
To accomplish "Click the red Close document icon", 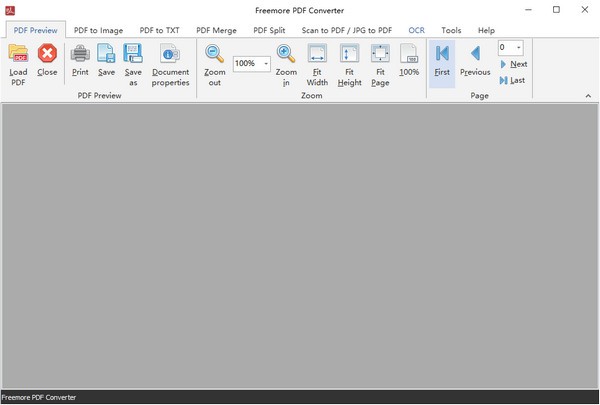I will click(47, 53).
